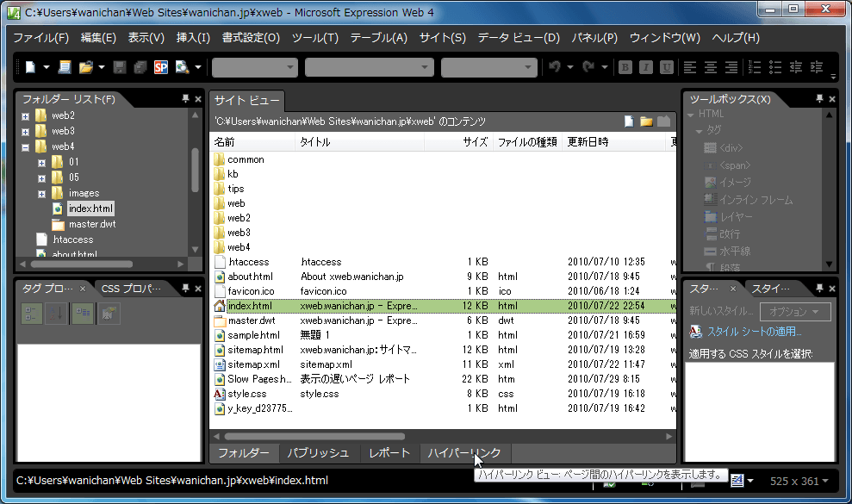Click the Undo arrow icon
Screen dimensions: 852x504
point(555,67)
